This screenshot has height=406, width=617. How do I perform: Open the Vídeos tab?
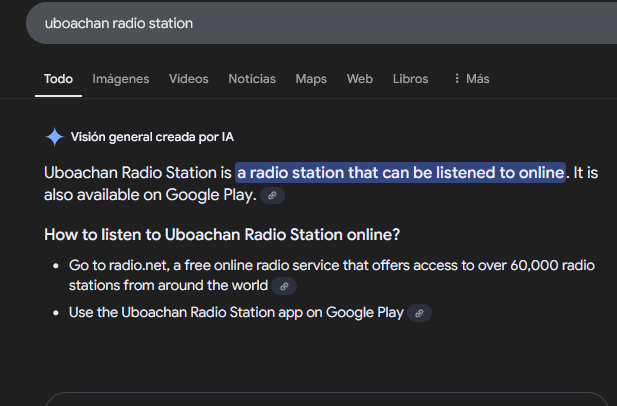pos(188,79)
